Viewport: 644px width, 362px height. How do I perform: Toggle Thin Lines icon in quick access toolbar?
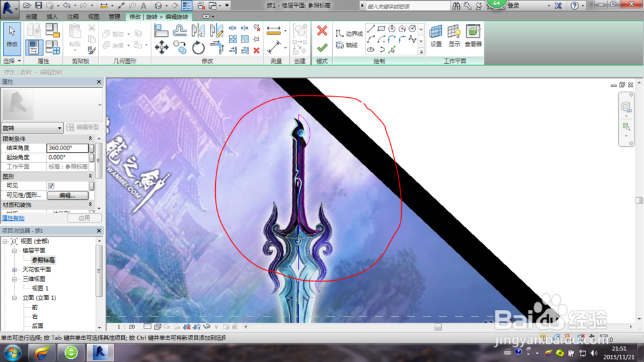pos(187,5)
